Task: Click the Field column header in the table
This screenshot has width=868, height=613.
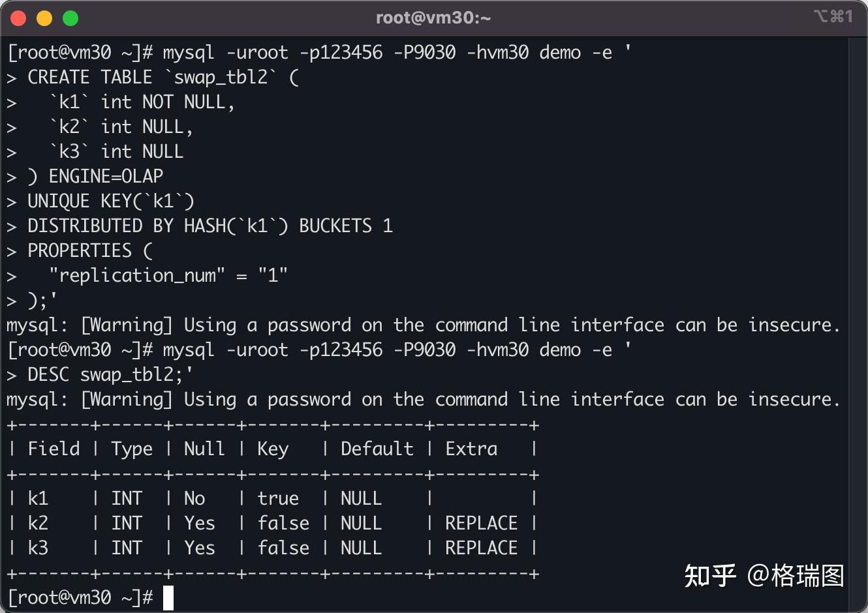Action: tap(54, 449)
